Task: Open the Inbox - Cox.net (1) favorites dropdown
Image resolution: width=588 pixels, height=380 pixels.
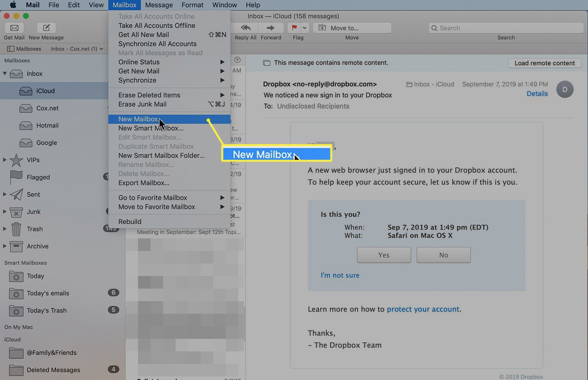Action: (77, 49)
